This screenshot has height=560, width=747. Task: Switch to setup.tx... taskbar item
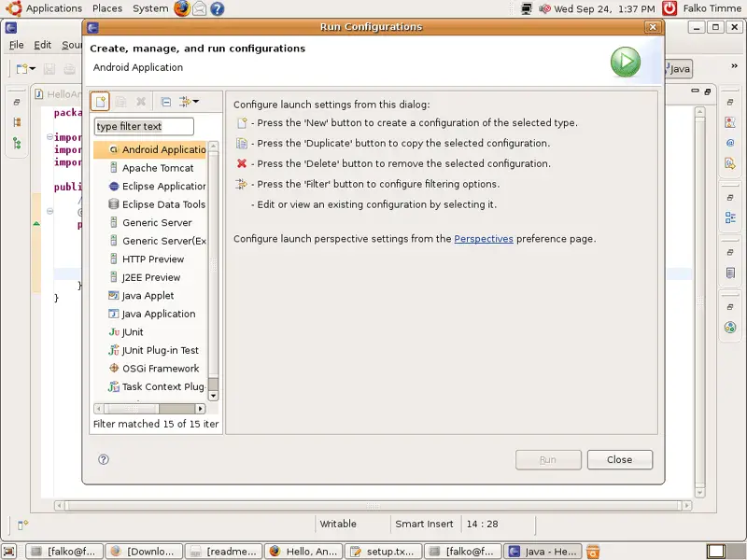[x=383, y=552]
